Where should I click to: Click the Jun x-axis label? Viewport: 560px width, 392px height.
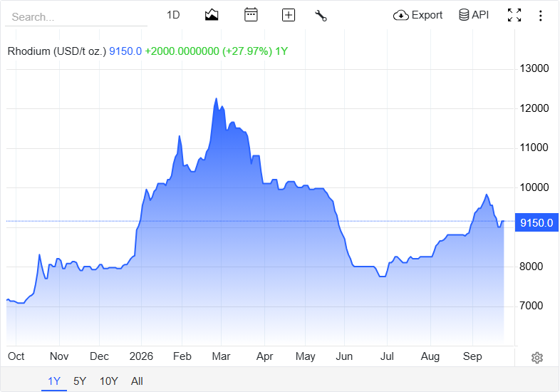tap(344, 356)
